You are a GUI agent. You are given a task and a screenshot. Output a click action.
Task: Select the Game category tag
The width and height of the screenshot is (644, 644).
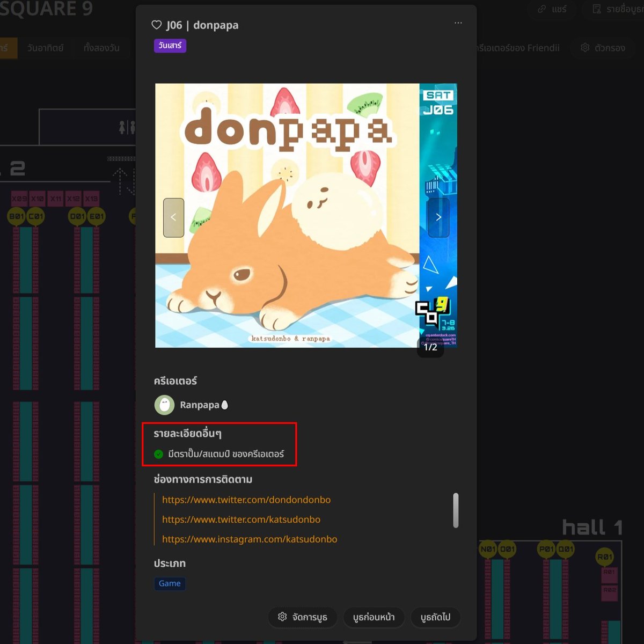point(170,583)
